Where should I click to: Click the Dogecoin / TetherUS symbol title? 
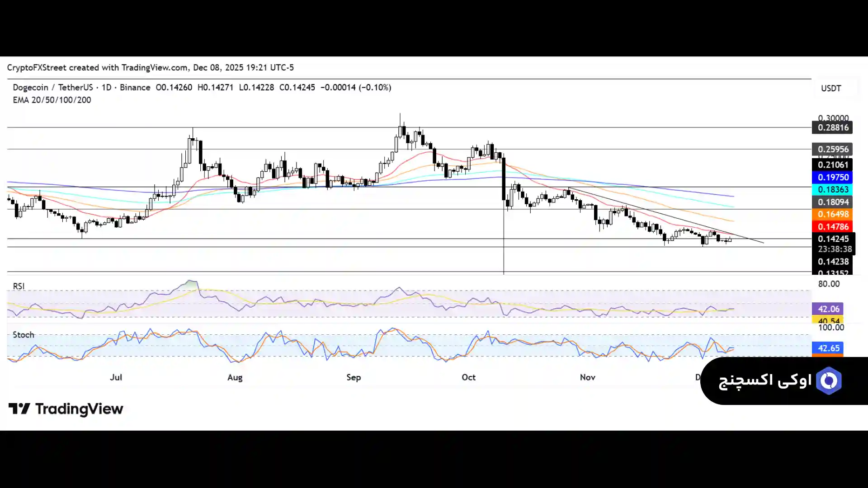pyautogui.click(x=53, y=87)
